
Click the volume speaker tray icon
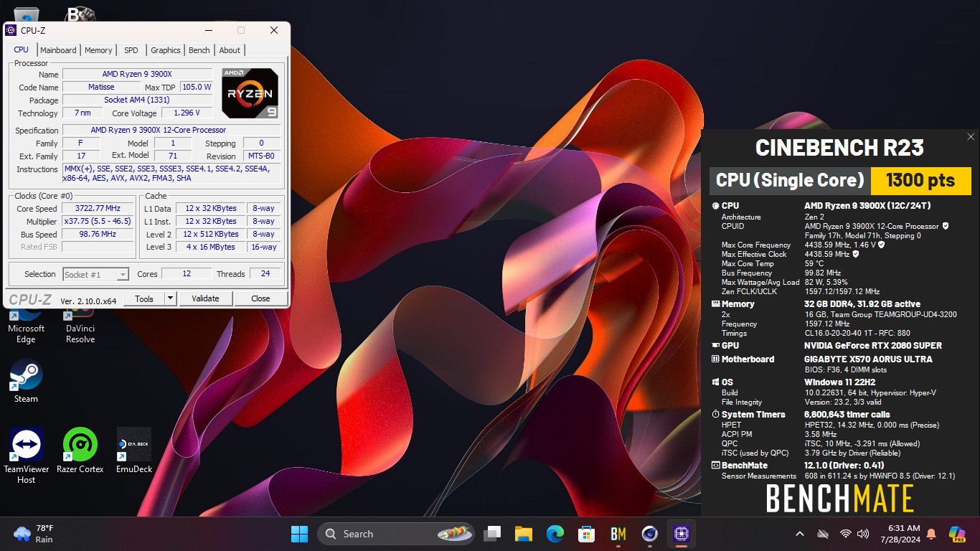[x=863, y=534]
